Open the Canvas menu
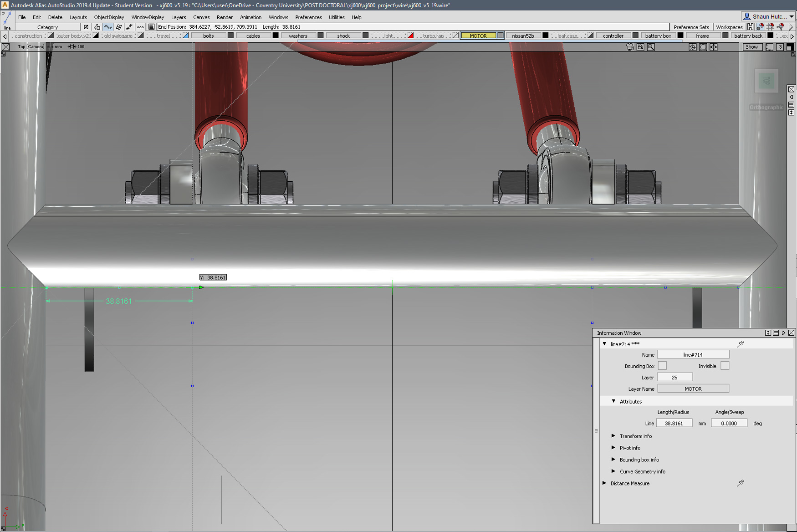Viewport: 797px width, 532px height. pos(201,17)
